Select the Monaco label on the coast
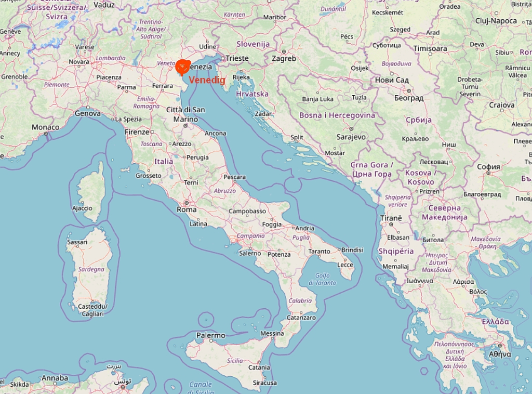 pyautogui.click(x=46, y=127)
